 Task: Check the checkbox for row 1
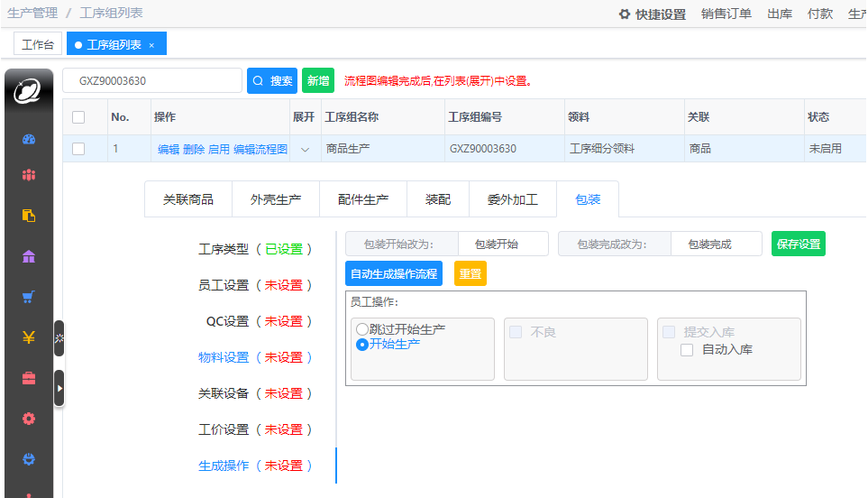click(x=78, y=149)
